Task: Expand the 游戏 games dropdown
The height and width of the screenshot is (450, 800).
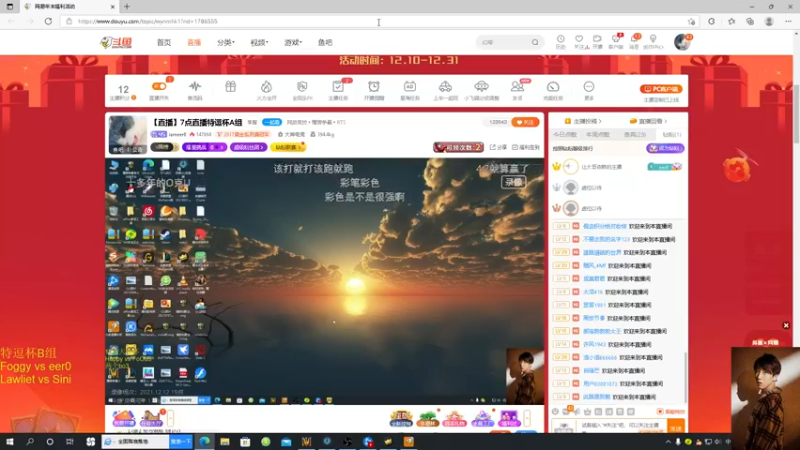Action: point(293,42)
